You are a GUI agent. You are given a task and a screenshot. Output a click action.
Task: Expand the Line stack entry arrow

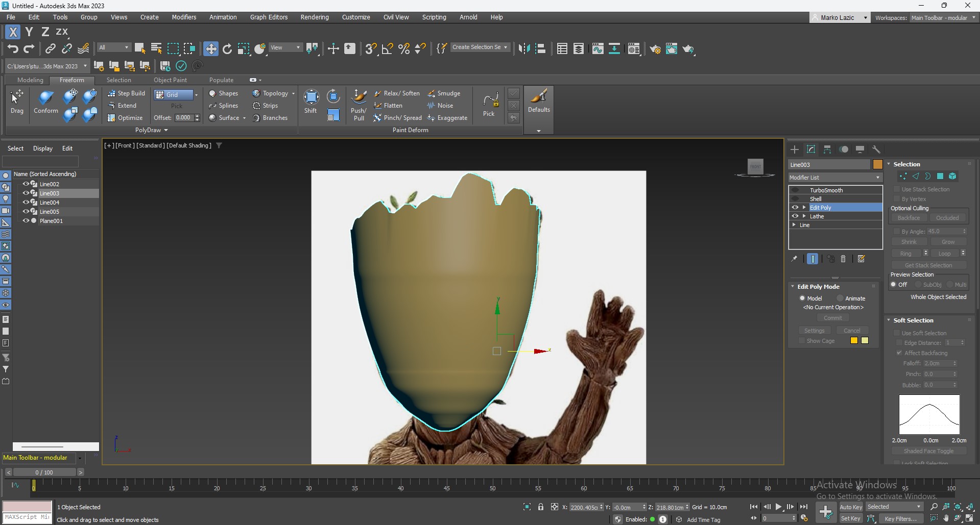[794, 225]
